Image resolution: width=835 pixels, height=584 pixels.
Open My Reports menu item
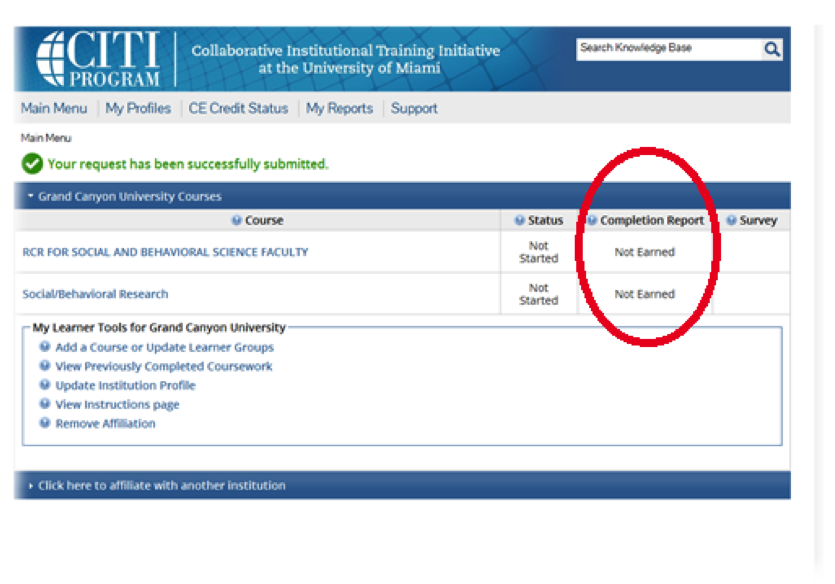tap(339, 108)
